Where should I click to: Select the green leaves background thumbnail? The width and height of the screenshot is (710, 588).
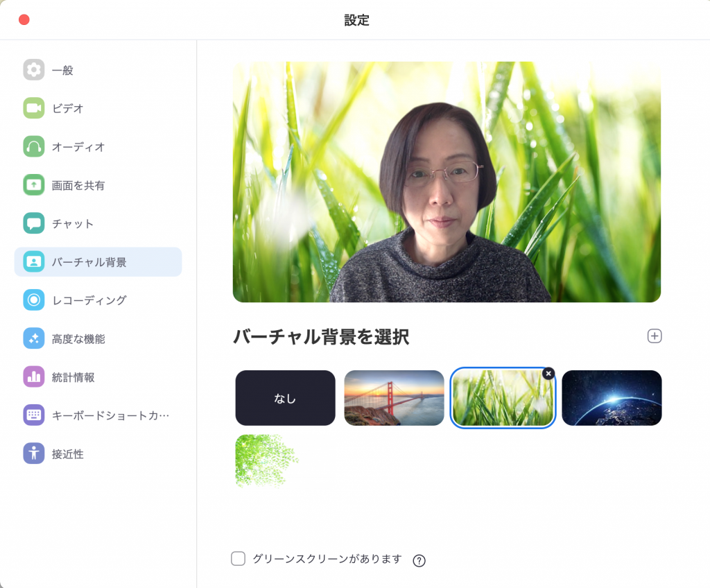(267, 460)
